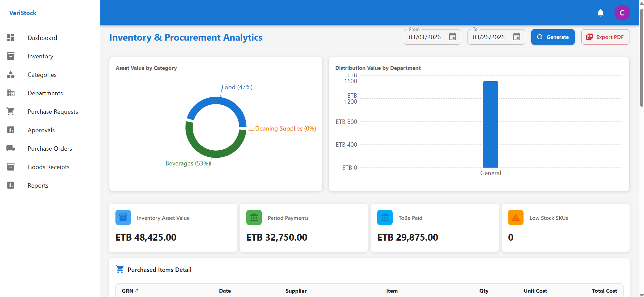Open the To date calendar picker
The height and width of the screenshot is (297, 644).
(516, 37)
